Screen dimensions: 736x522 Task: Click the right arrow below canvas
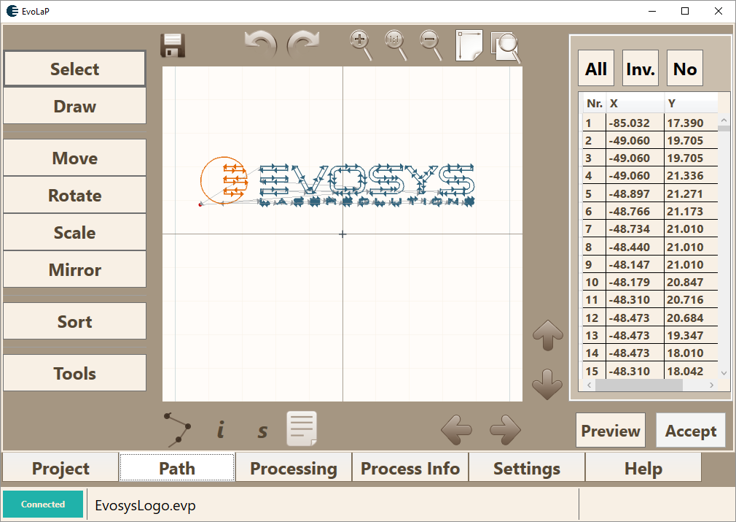pos(505,430)
